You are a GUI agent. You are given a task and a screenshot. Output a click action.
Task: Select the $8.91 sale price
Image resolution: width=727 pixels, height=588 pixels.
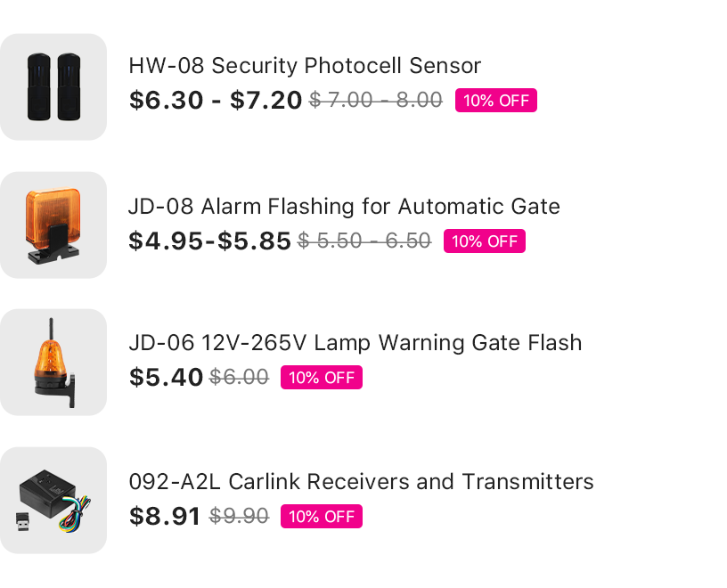point(165,516)
